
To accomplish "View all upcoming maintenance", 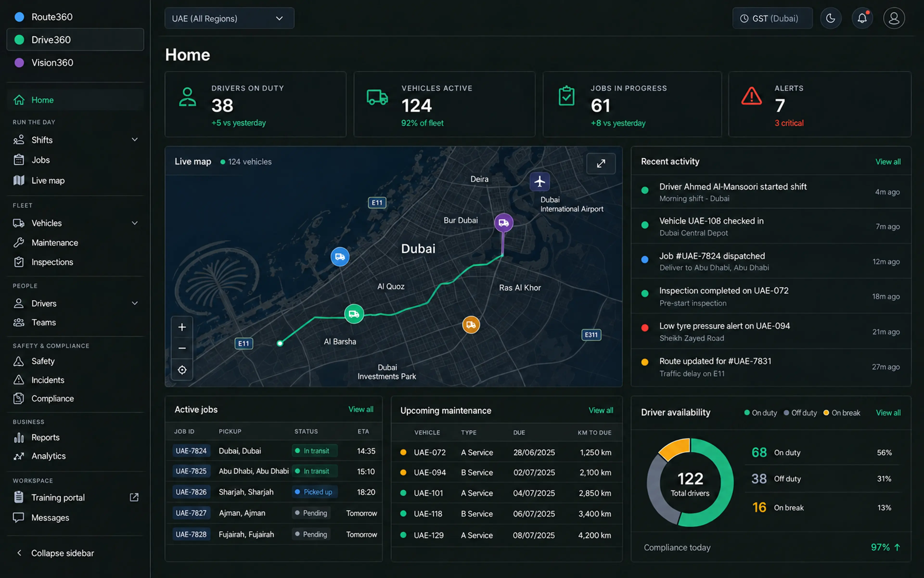I will [601, 410].
